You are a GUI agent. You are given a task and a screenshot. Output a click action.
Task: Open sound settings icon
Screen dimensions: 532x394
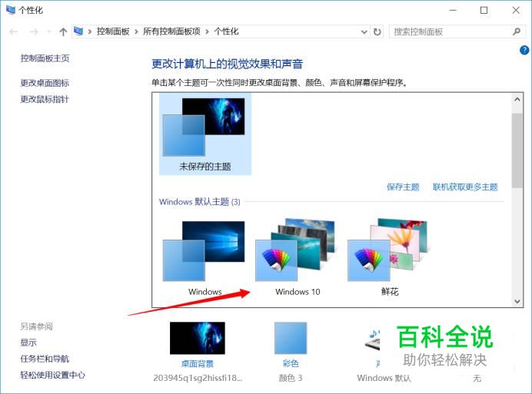[373, 339]
